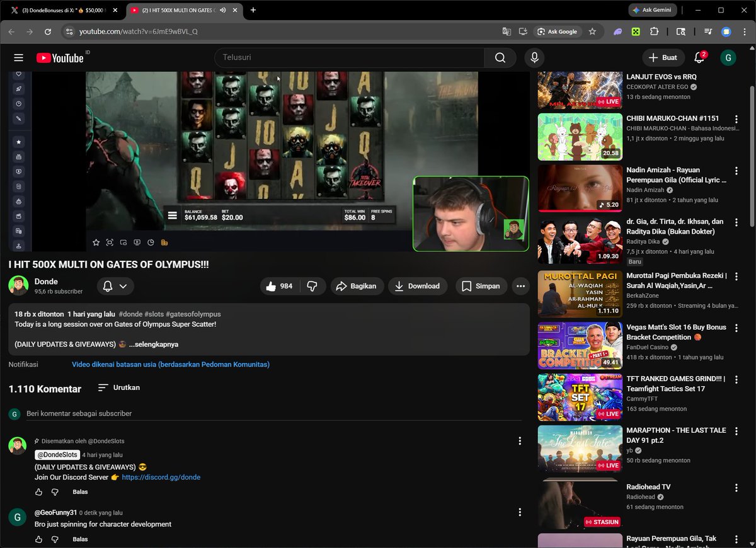Open the Murottal Pagi video thumbnail
The image size is (756, 548).
point(580,294)
